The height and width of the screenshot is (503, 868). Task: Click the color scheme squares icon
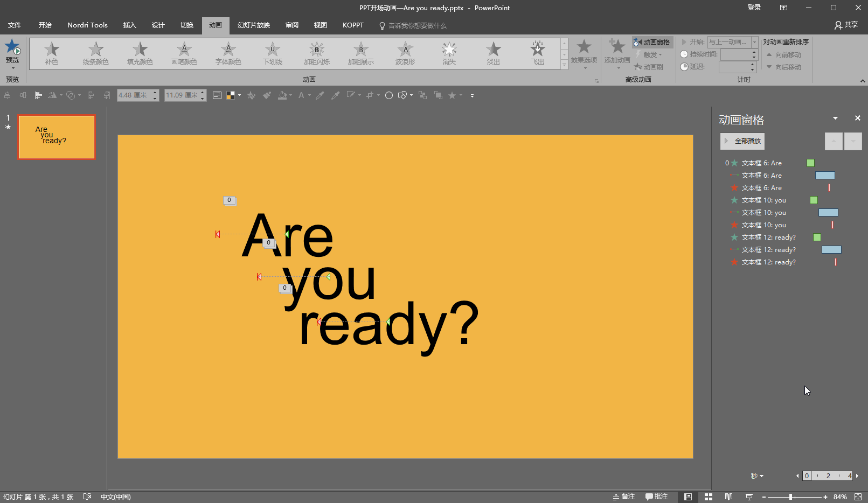231,95
